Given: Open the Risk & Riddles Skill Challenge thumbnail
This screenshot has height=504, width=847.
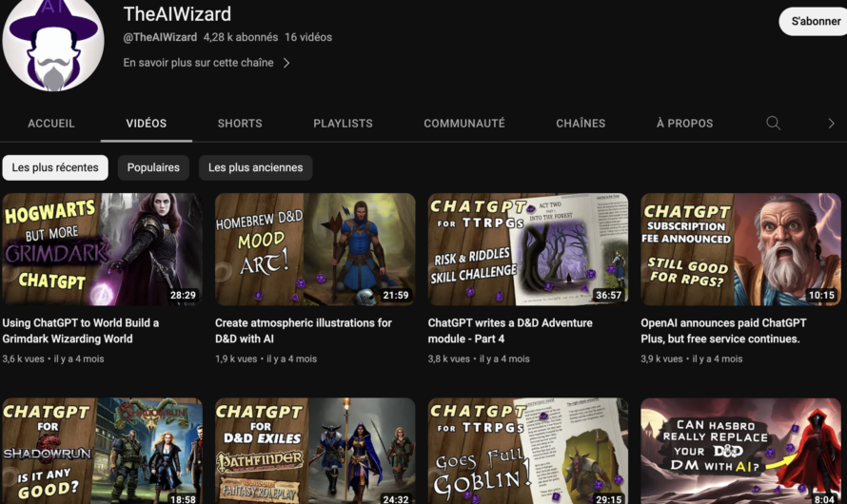Looking at the screenshot, I should click(x=528, y=249).
